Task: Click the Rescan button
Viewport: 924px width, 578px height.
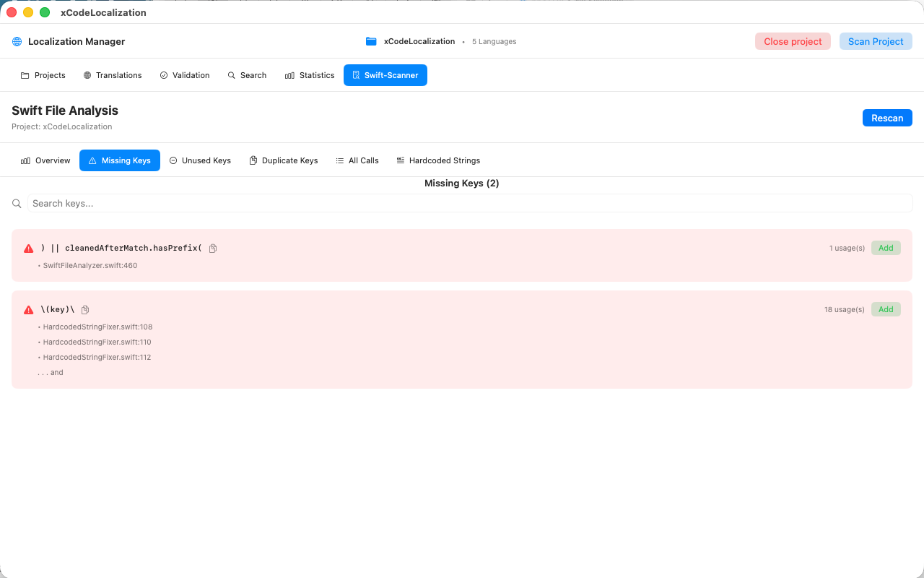Action: [x=887, y=118]
